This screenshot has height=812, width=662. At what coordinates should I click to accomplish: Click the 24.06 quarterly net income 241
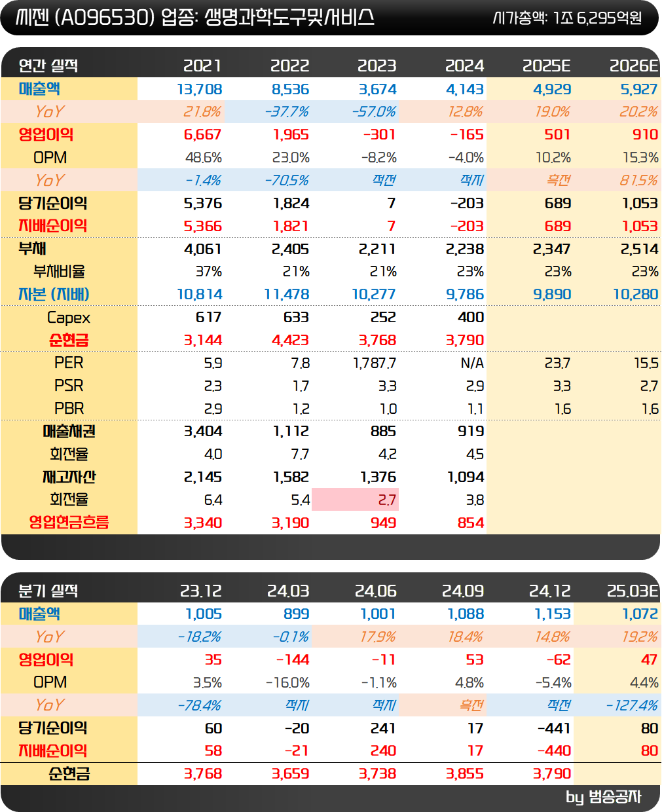point(383,728)
